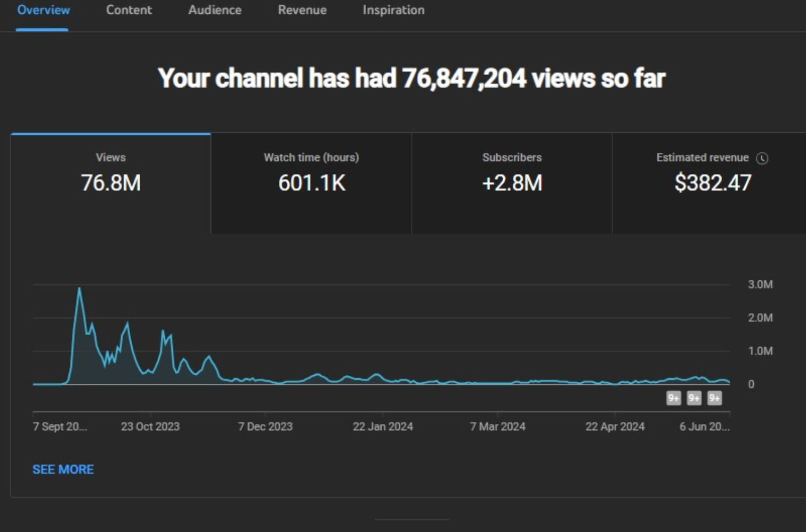Image resolution: width=806 pixels, height=532 pixels.
Task: Select the rightmost 9+ video marker
Action: click(x=714, y=398)
